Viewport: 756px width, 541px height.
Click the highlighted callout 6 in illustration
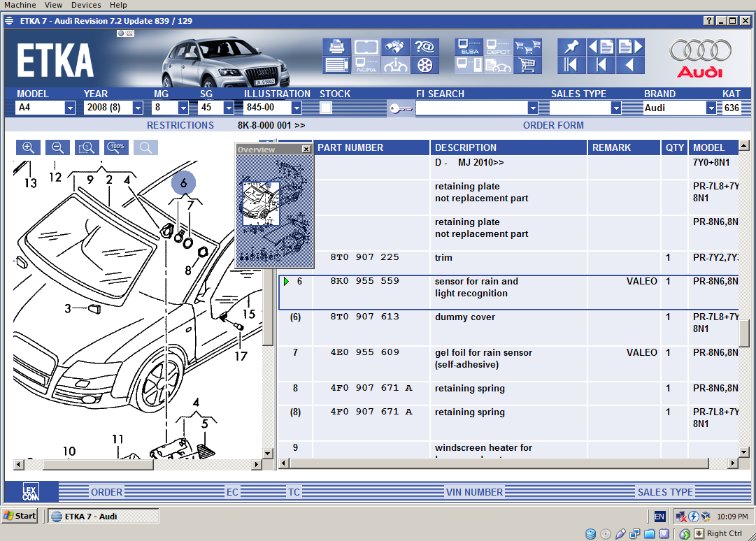click(x=183, y=183)
